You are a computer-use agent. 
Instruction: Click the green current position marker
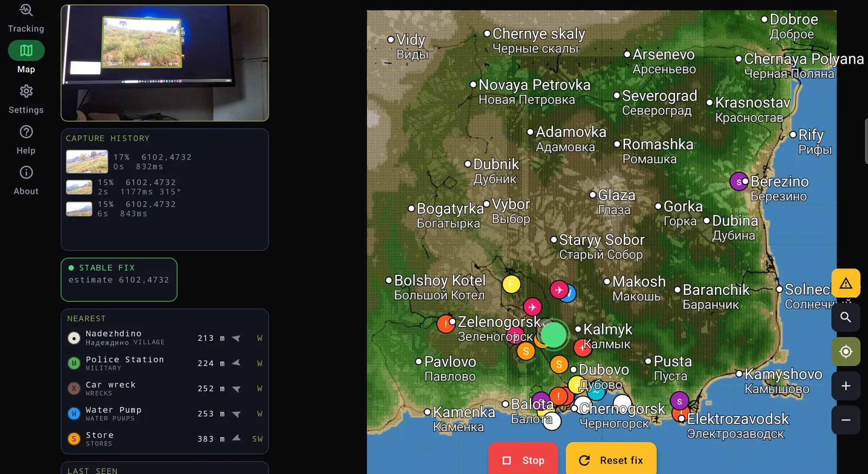pos(553,335)
